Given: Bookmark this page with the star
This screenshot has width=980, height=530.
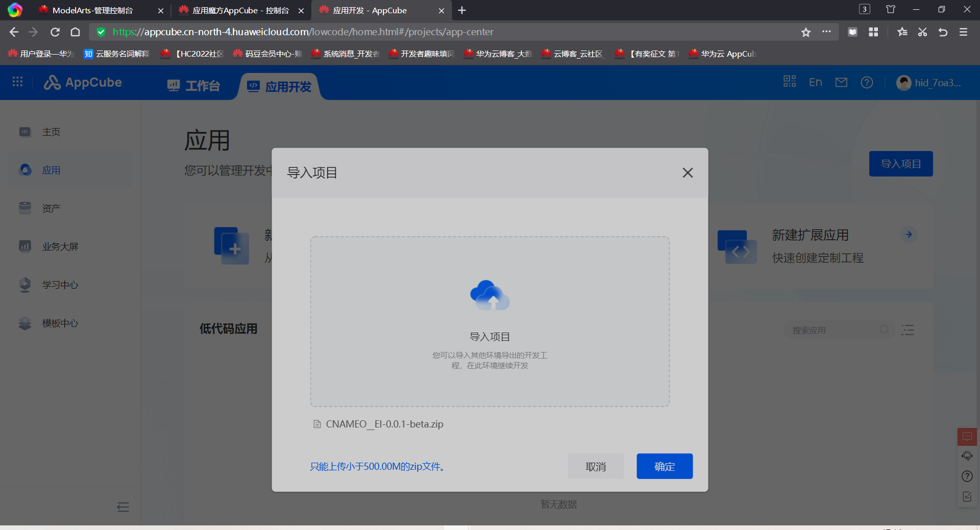Looking at the screenshot, I should point(806,32).
